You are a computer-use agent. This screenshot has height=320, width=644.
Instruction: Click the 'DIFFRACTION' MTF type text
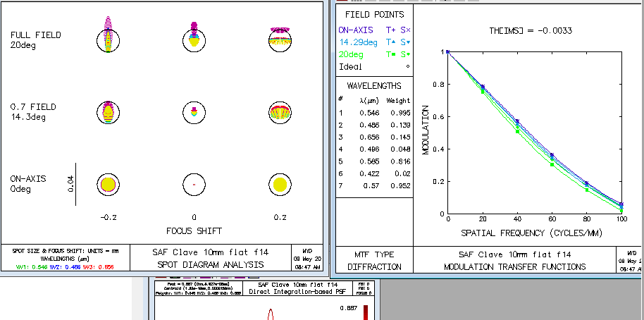[x=374, y=267]
